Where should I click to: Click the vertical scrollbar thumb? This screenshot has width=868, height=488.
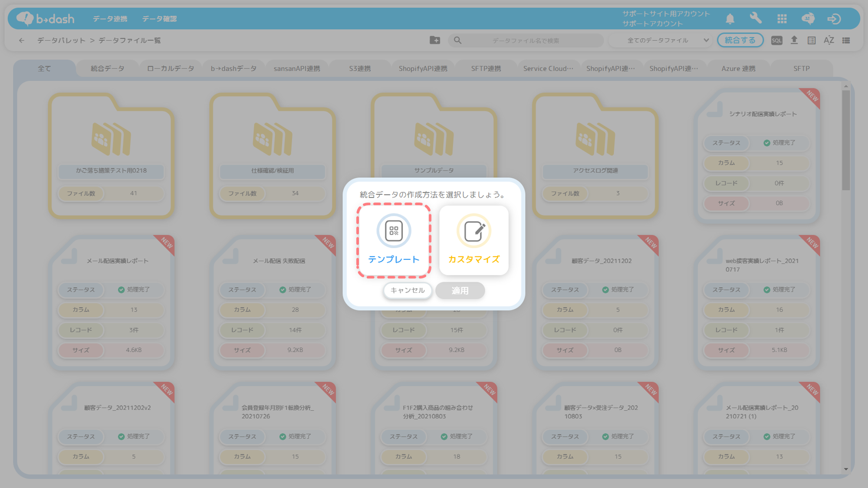point(846,140)
